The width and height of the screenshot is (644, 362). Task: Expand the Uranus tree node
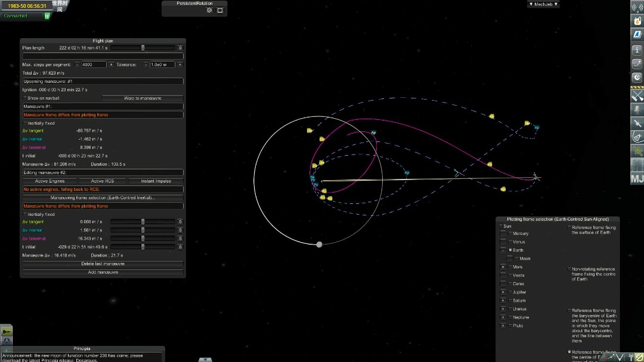click(x=503, y=309)
